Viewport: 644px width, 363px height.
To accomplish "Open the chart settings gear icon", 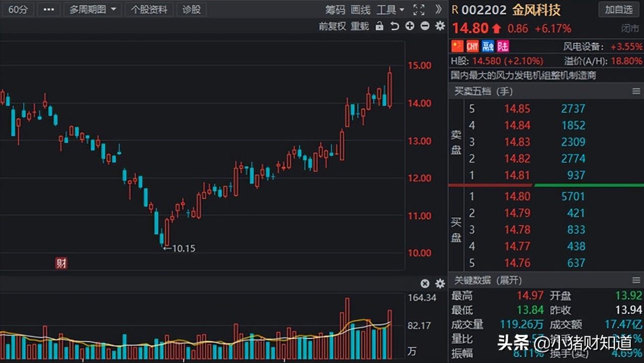I will [440, 26].
